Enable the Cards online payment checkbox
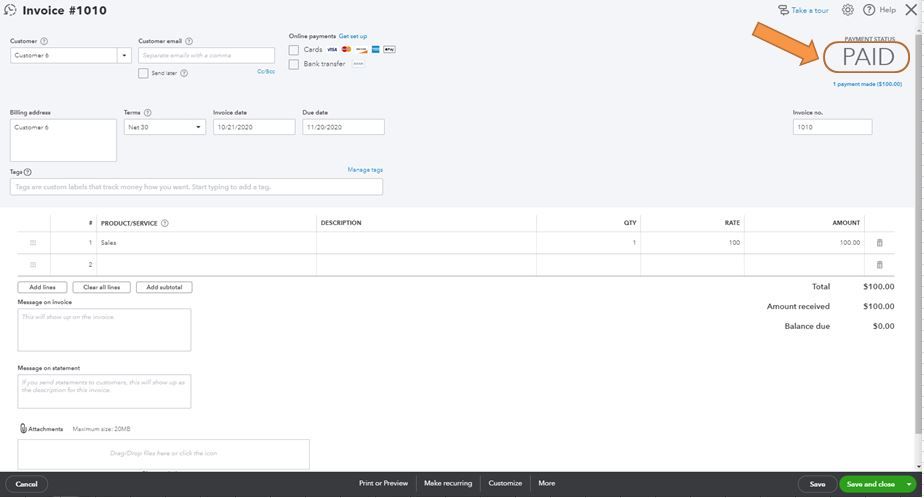Image resolution: width=924 pixels, height=498 pixels. click(293, 50)
